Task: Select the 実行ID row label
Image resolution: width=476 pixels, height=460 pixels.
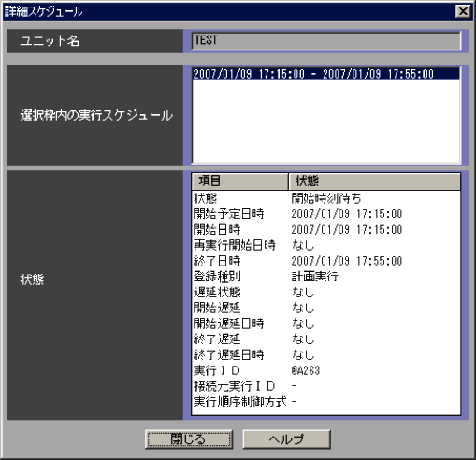Action: click(x=217, y=370)
